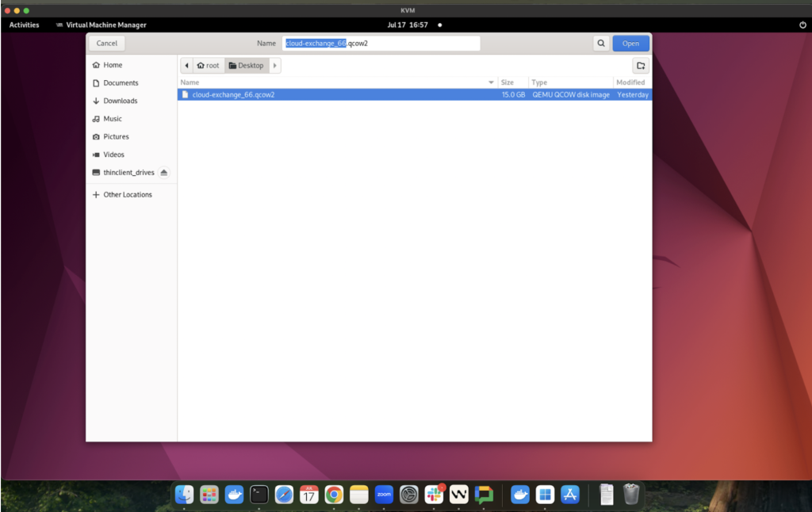Toggle the Name column sort arrow
This screenshot has width=812, height=512.
(x=491, y=82)
